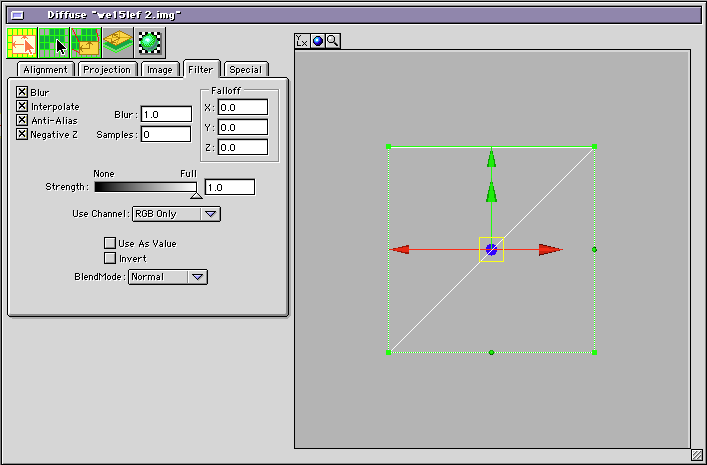Click the YX axis view icon
Image resolution: width=707 pixels, height=465 pixels.
[302, 41]
